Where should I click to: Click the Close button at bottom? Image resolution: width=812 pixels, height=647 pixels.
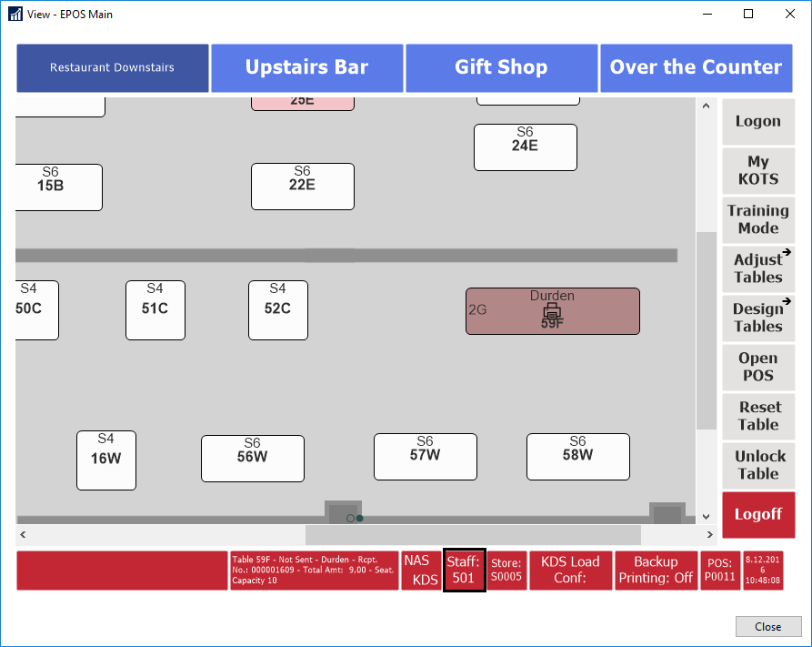768,627
